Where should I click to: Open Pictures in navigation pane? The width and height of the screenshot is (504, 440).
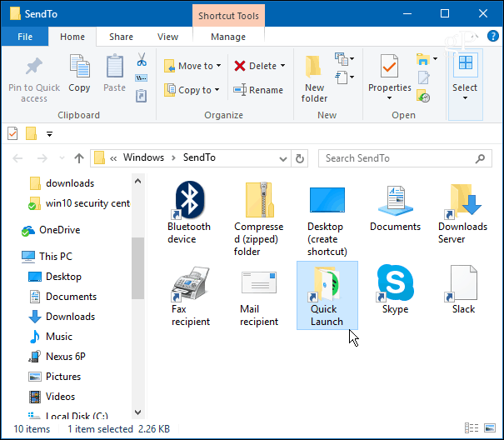coord(55,377)
